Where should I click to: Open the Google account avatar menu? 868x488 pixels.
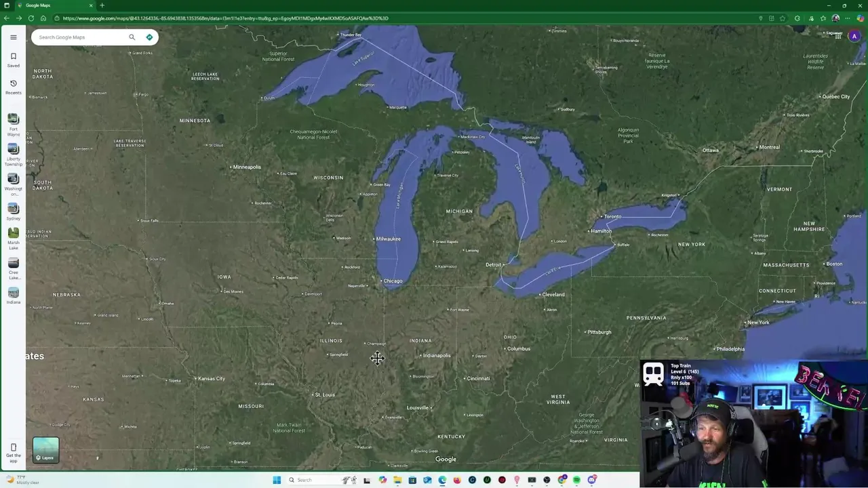[x=854, y=37]
